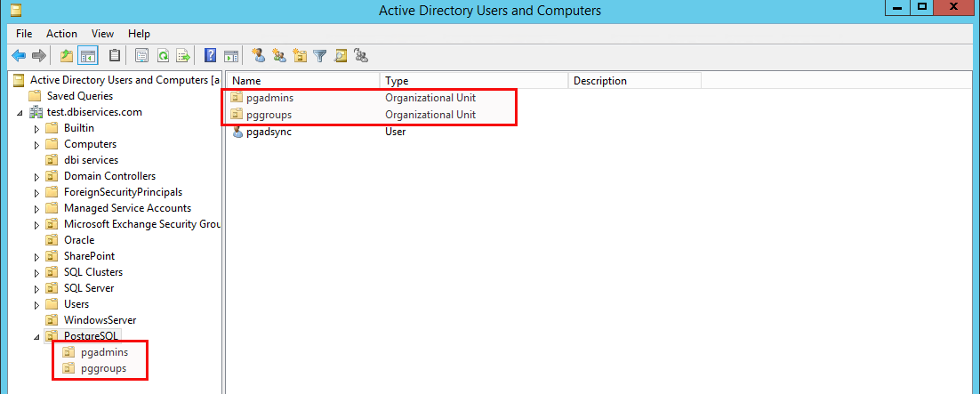Refresh the view using green arrow icon
Image resolution: width=980 pixels, height=394 pixels.
(163, 56)
